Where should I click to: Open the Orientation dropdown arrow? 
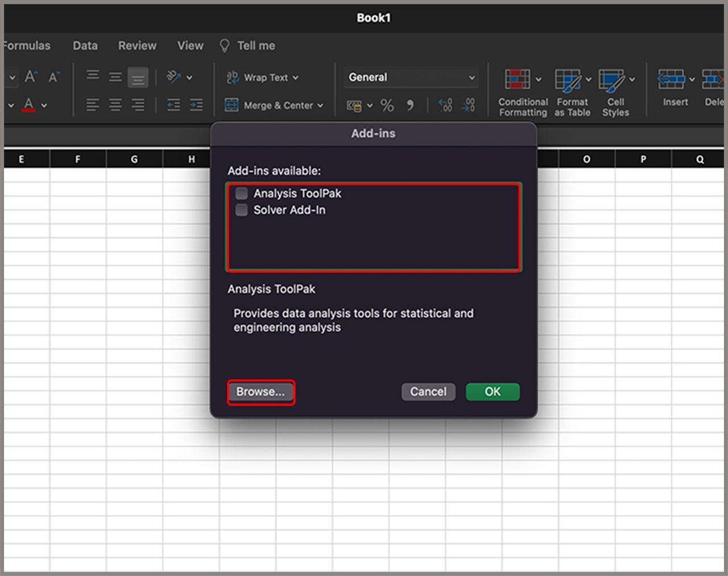click(189, 78)
